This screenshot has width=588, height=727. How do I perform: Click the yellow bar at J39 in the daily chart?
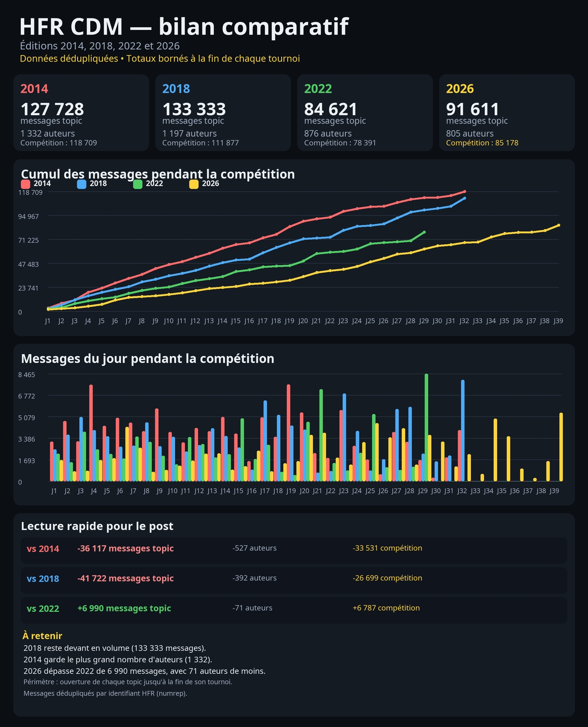(x=561, y=447)
